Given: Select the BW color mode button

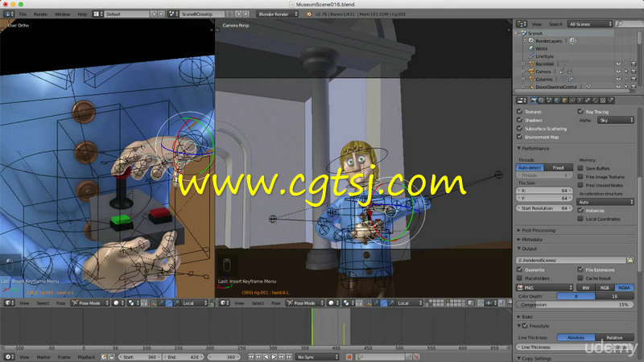Looking at the screenshot, I should [586, 288].
